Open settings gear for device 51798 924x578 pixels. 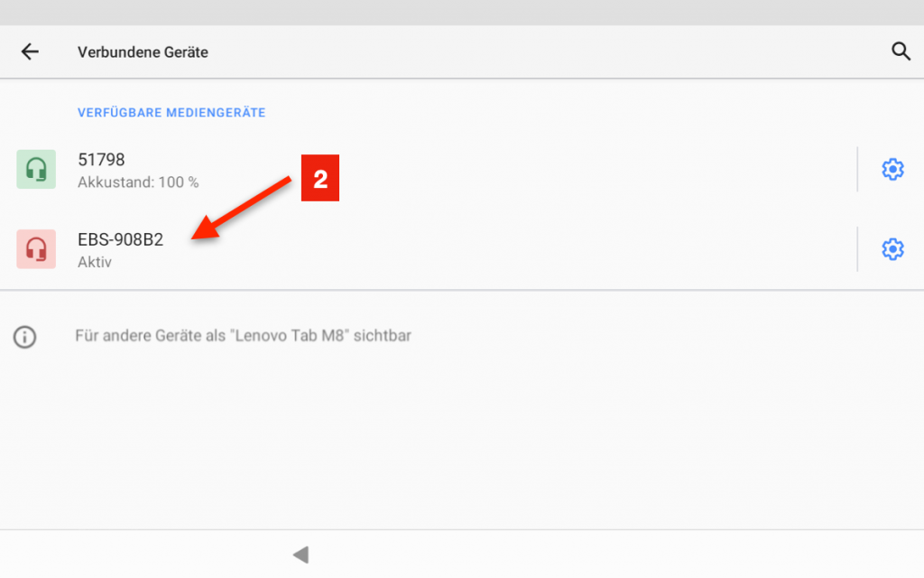tap(892, 169)
